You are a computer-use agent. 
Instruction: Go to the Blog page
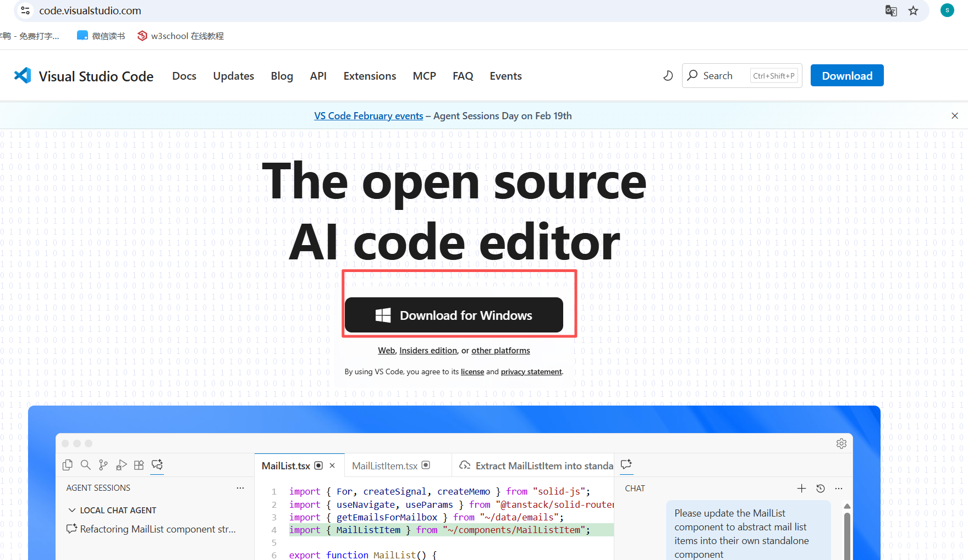click(282, 76)
